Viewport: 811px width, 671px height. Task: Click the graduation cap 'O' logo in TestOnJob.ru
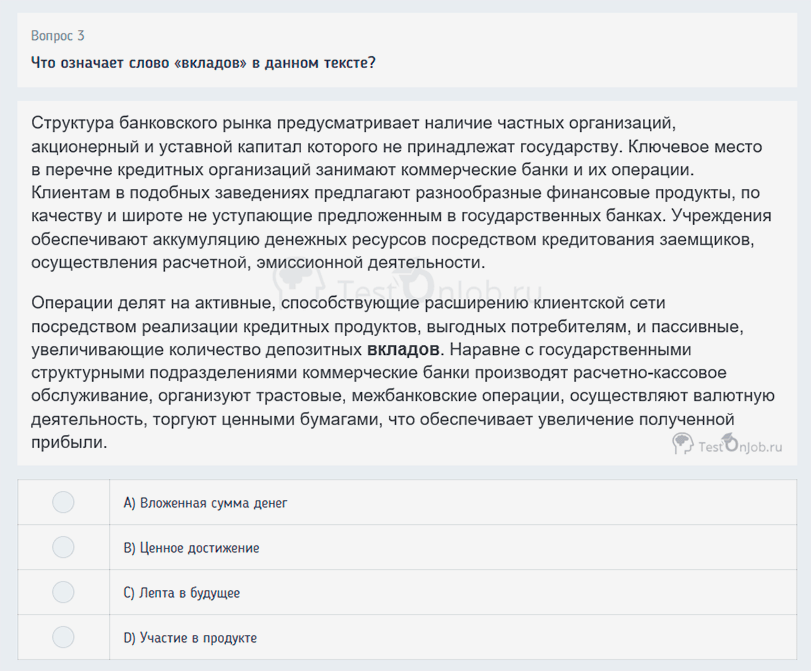coord(733,441)
